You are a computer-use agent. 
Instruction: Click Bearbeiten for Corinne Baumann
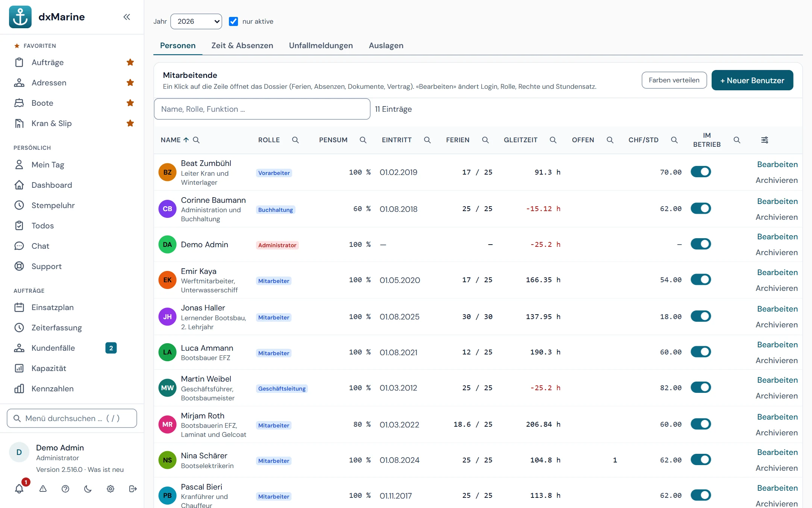pyautogui.click(x=777, y=201)
